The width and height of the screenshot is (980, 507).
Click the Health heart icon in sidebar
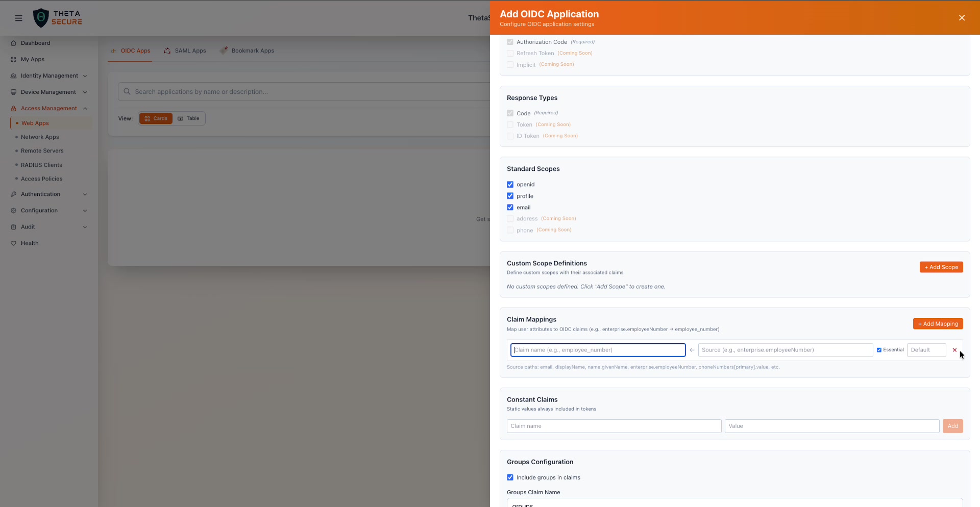point(14,243)
